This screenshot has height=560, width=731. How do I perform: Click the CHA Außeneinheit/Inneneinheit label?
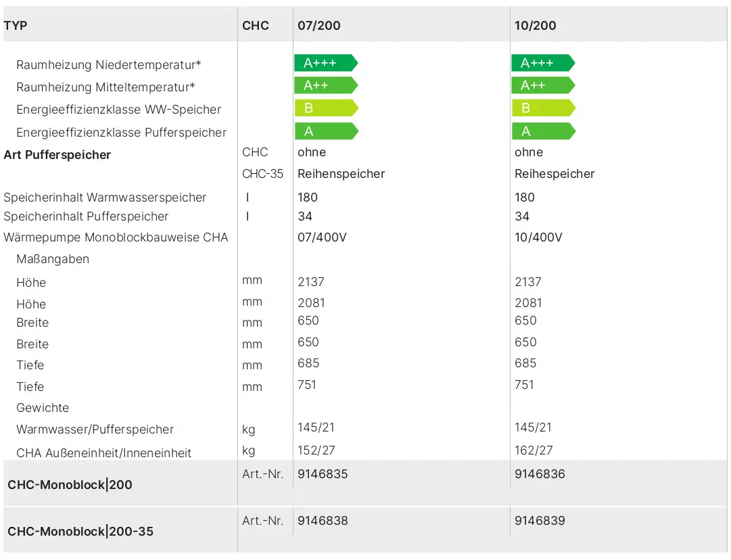(x=104, y=452)
